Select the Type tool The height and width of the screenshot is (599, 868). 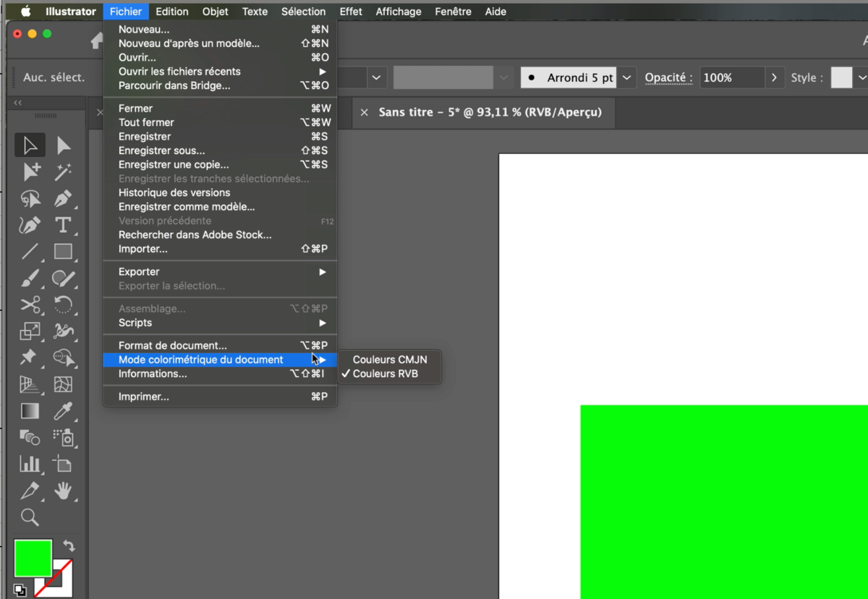(x=64, y=225)
